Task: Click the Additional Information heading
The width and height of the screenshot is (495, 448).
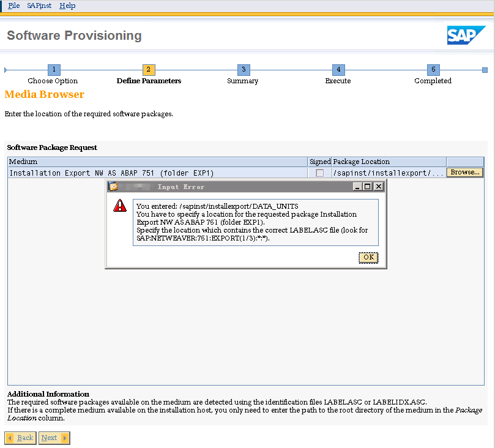Action: point(48,394)
